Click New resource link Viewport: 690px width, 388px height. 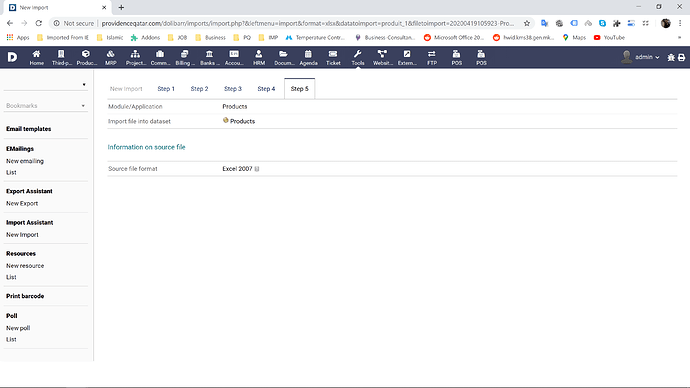(25, 266)
